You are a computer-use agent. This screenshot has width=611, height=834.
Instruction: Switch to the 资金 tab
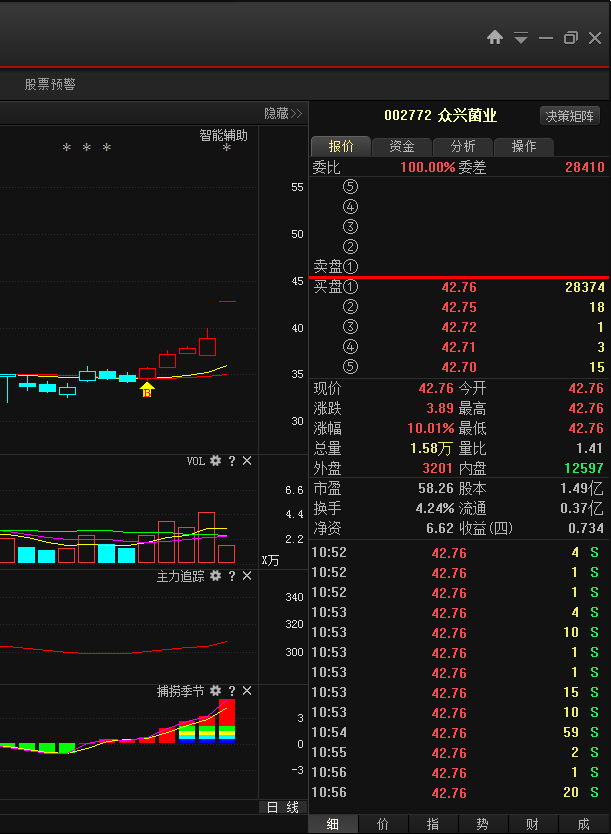coord(401,146)
